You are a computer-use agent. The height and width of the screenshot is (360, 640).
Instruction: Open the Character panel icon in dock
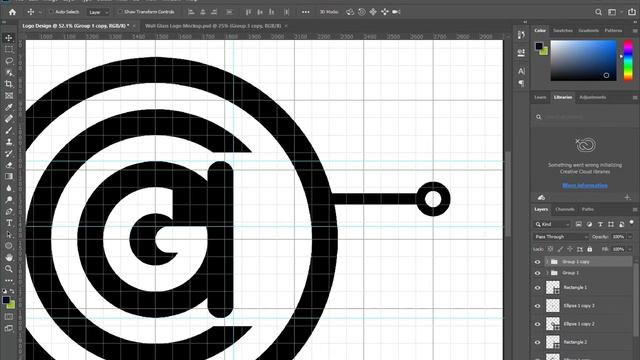[x=521, y=71]
